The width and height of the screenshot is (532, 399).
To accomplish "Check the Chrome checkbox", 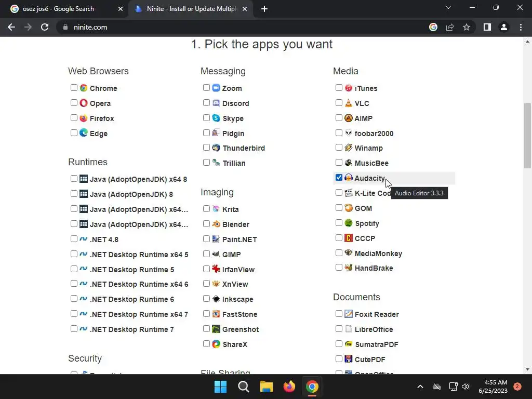I will 74,87.
